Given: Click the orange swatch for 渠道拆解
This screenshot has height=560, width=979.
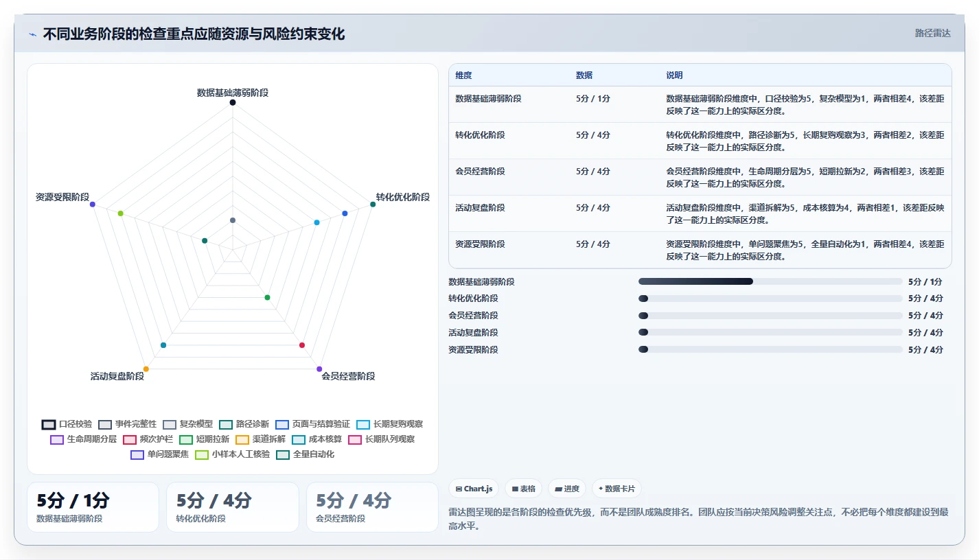Looking at the screenshot, I should point(242,439).
